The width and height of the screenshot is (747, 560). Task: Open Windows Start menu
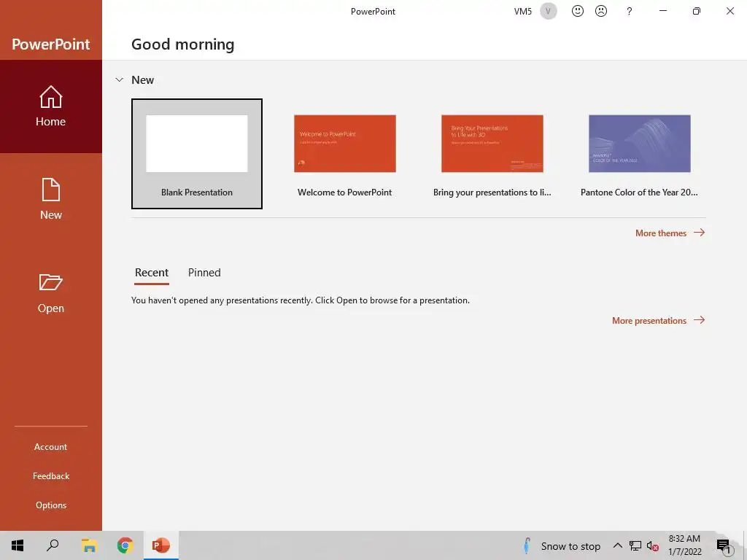[18, 545]
